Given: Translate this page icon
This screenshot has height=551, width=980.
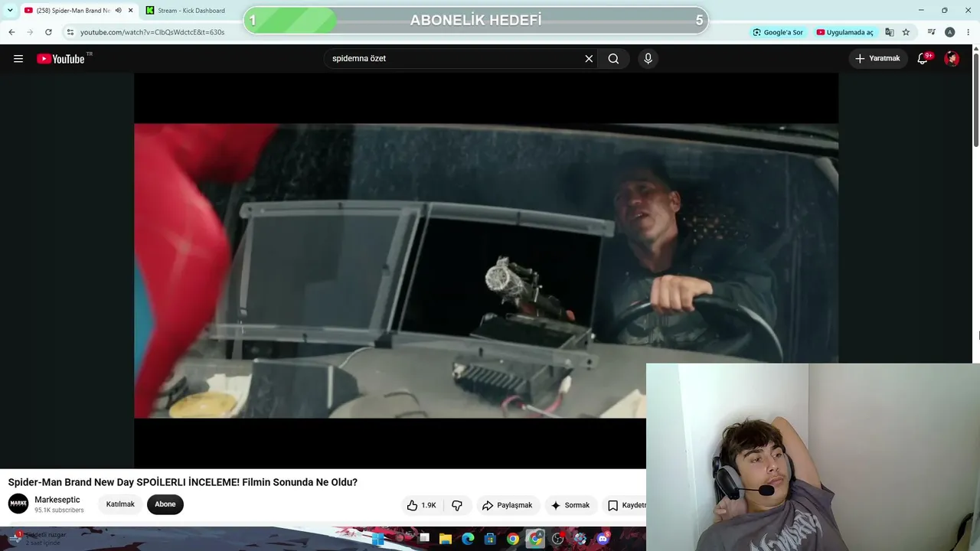Looking at the screenshot, I should (x=890, y=32).
